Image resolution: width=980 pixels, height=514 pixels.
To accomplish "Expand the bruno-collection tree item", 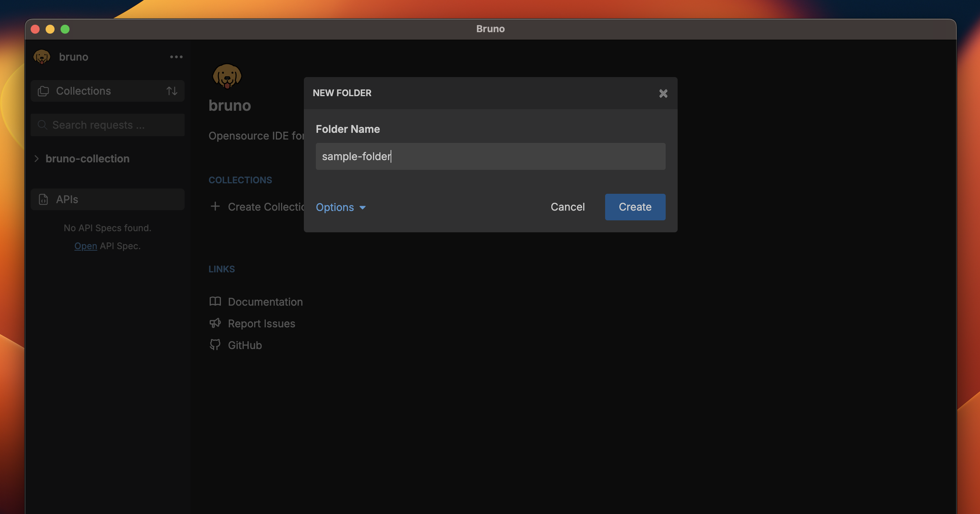I will pyautogui.click(x=36, y=159).
